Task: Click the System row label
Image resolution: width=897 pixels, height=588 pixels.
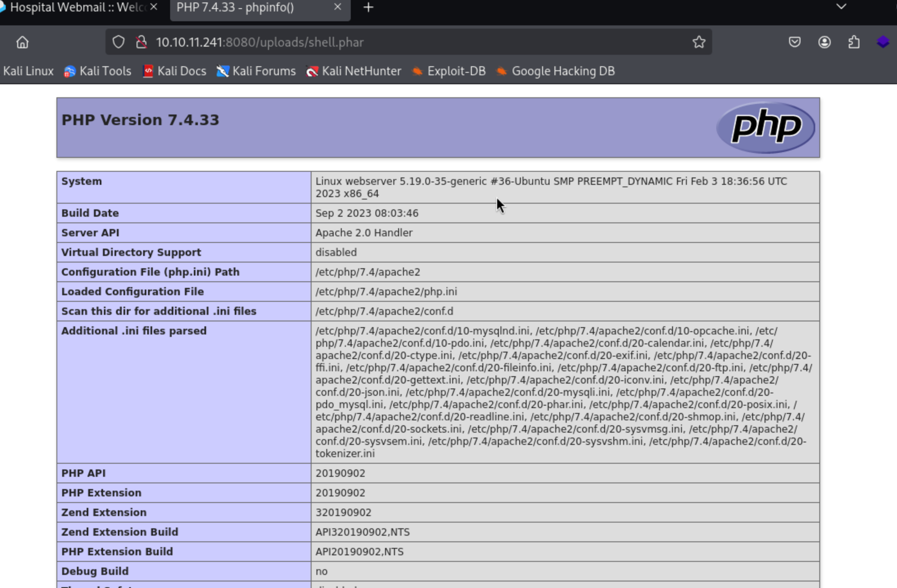Action: click(x=81, y=181)
